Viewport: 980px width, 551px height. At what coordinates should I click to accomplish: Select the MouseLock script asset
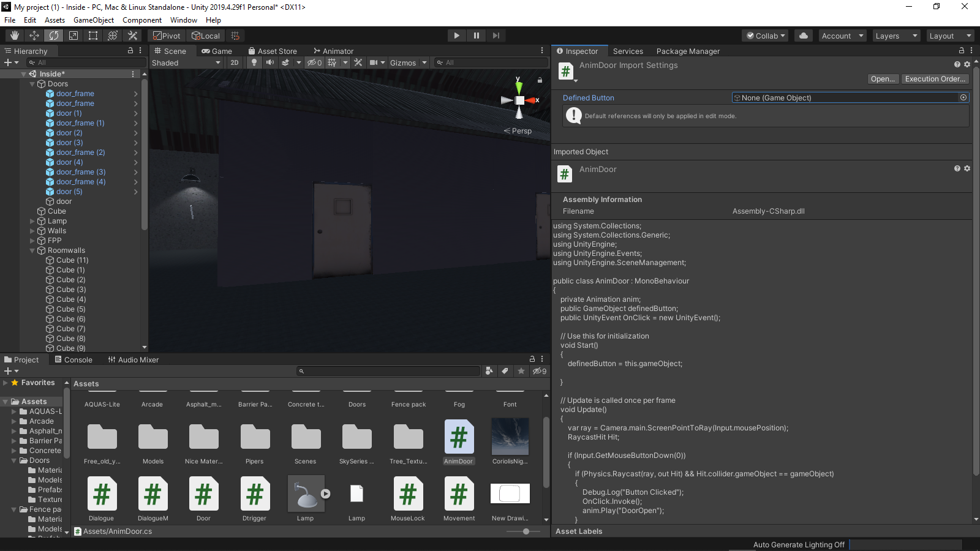click(x=408, y=499)
